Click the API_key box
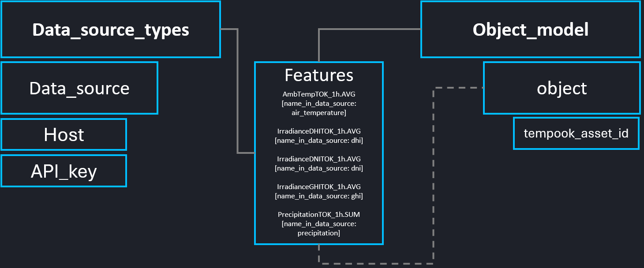This screenshot has height=268, width=644. pos(64,171)
